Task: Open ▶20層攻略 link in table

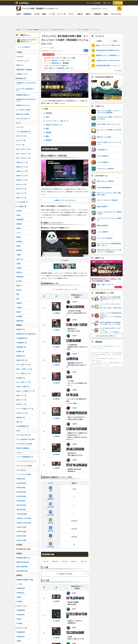Action: (56, 601)
